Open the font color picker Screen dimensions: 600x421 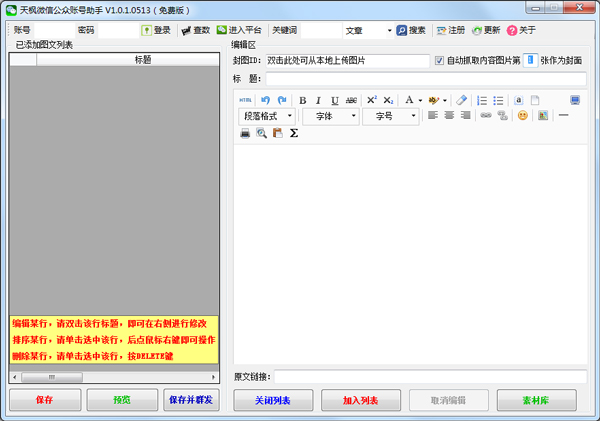(x=410, y=100)
